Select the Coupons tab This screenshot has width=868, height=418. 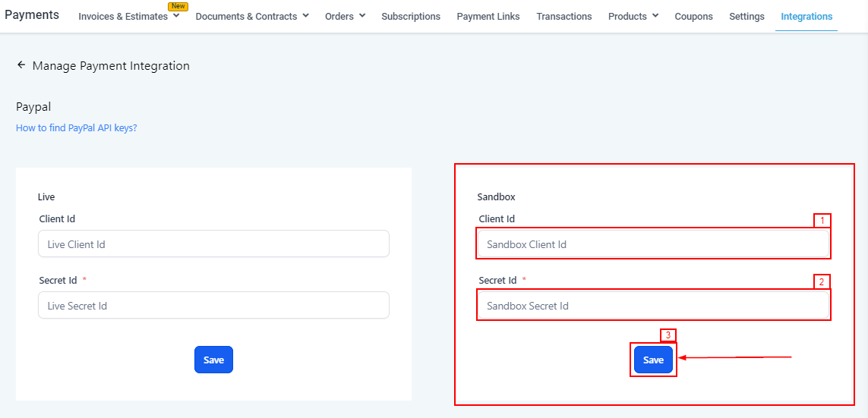pyautogui.click(x=693, y=16)
